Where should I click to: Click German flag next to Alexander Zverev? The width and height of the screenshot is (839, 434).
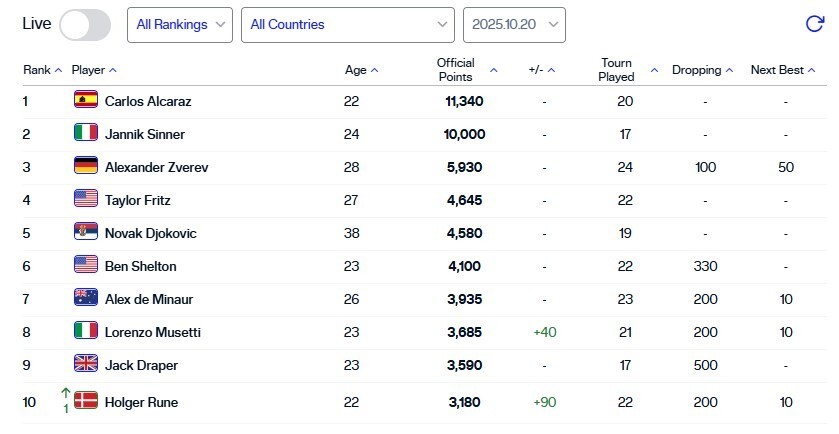point(86,166)
